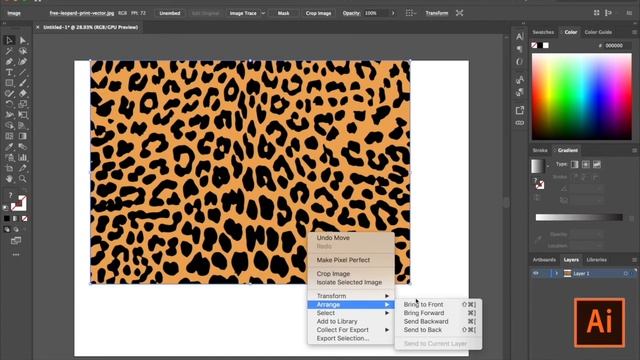Select the Direct Selection tool
The image size is (640, 360).
[x=23, y=40]
